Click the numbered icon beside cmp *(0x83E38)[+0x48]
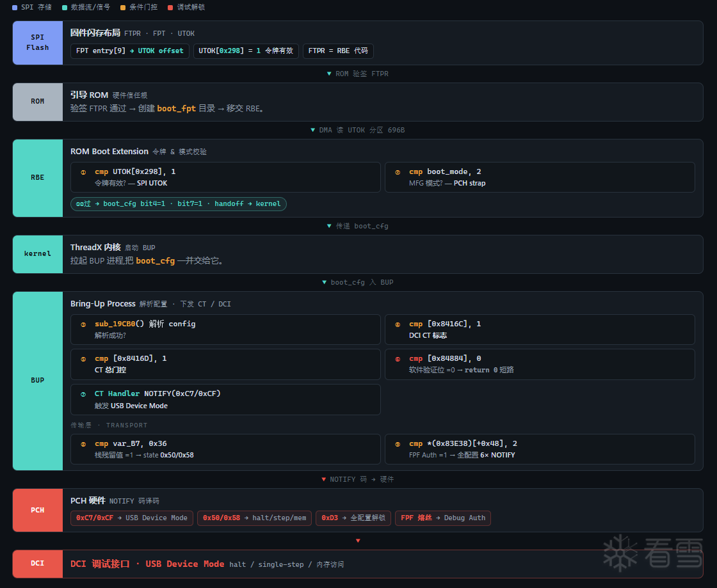The width and height of the screenshot is (717, 588). coord(398,444)
